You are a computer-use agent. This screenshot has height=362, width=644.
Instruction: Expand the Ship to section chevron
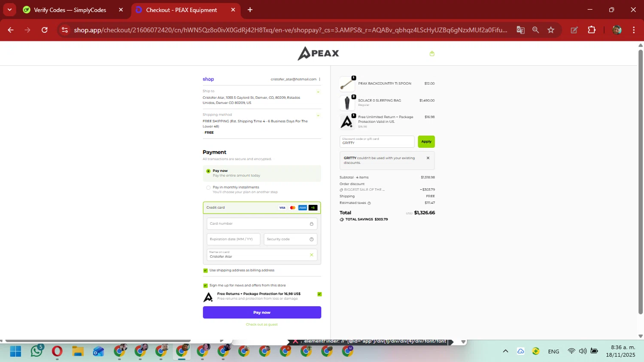coord(318,92)
